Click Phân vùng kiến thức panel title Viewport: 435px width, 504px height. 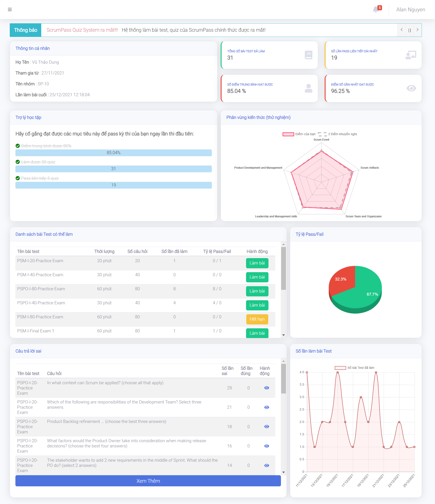(x=258, y=118)
